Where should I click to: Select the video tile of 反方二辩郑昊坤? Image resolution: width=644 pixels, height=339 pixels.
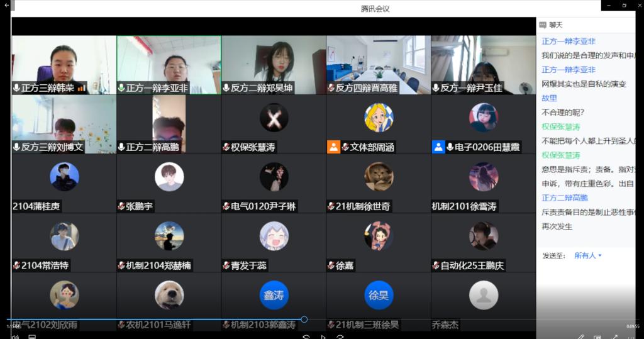tap(274, 65)
